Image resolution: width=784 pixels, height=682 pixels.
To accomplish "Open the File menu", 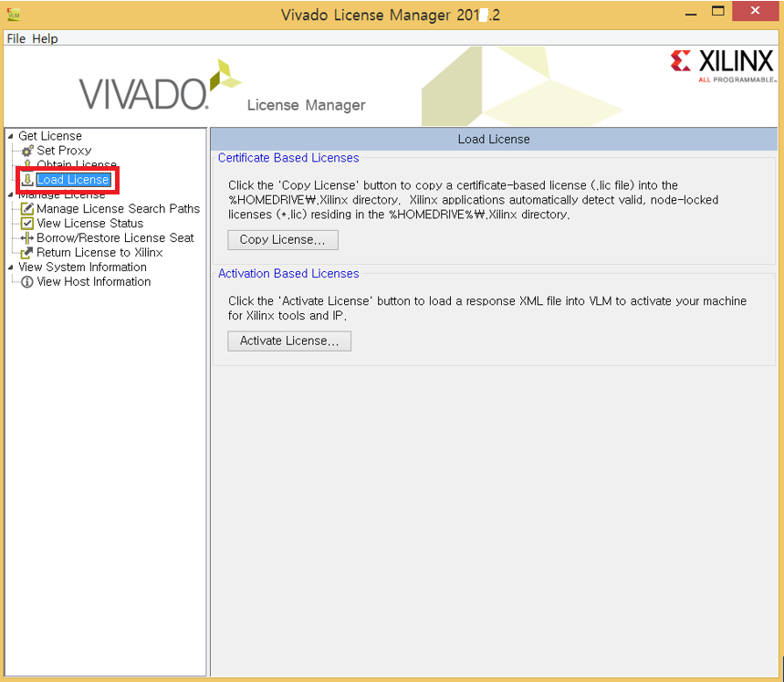I will point(16,38).
